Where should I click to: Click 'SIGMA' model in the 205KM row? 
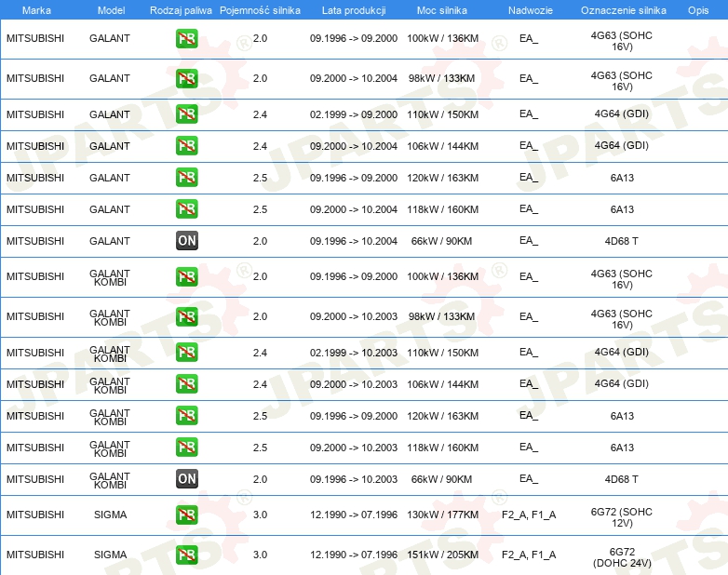pyautogui.click(x=111, y=555)
